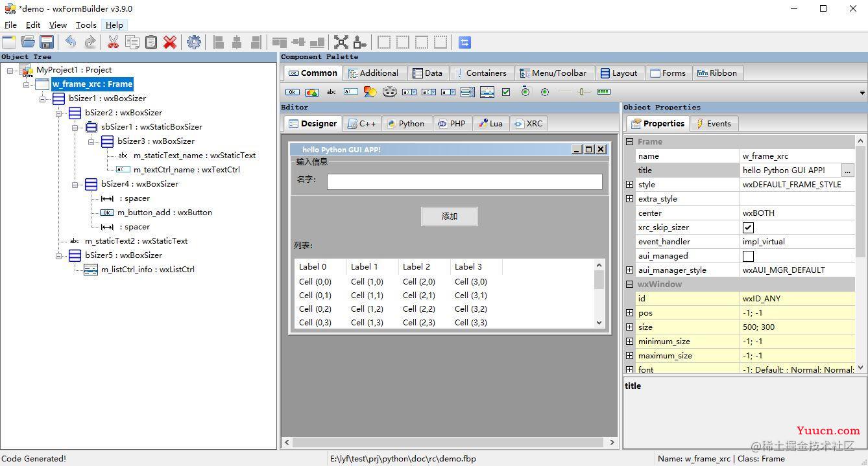The width and height of the screenshot is (868, 466).
Task: Open the component palette overflow dropdown
Action: click(862, 93)
